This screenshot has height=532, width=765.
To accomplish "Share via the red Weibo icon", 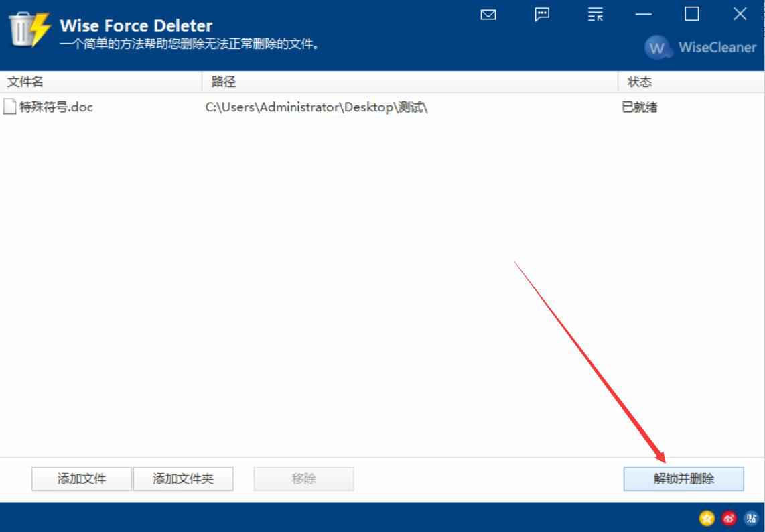I will 729,518.
